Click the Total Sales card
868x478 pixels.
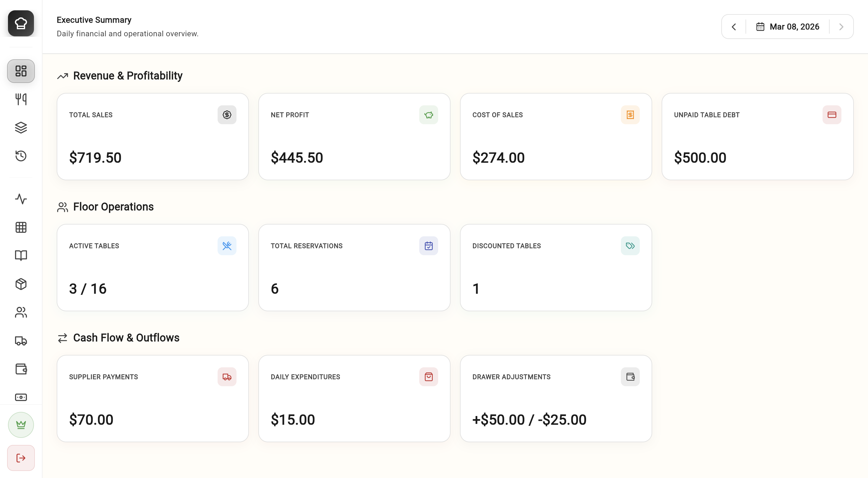pyautogui.click(x=153, y=136)
